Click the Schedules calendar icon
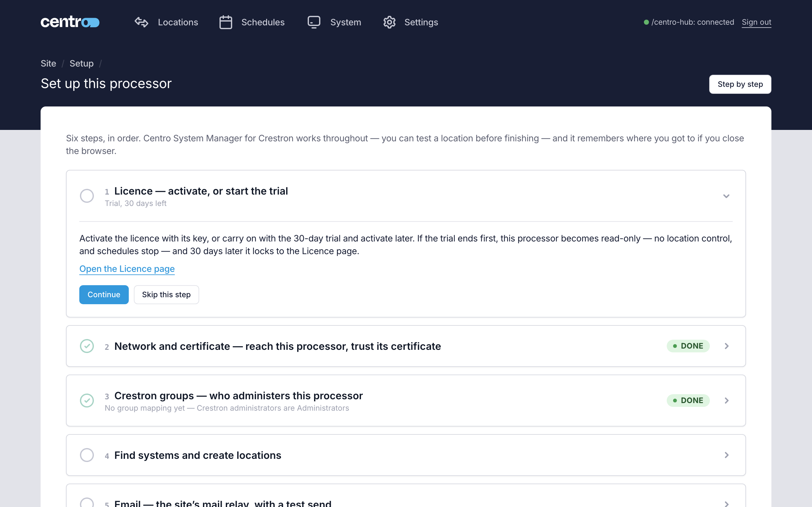 click(x=226, y=22)
